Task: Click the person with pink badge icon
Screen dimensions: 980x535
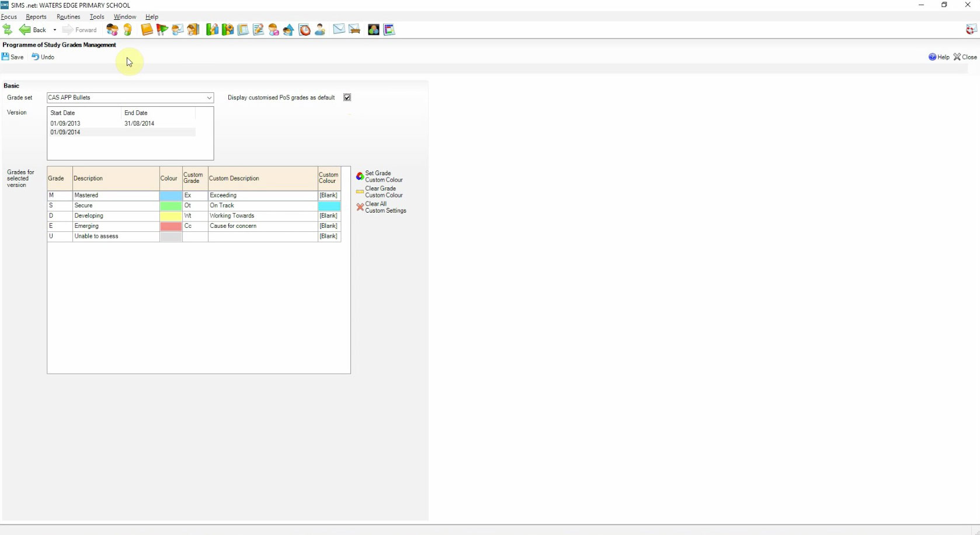Action: tap(273, 30)
